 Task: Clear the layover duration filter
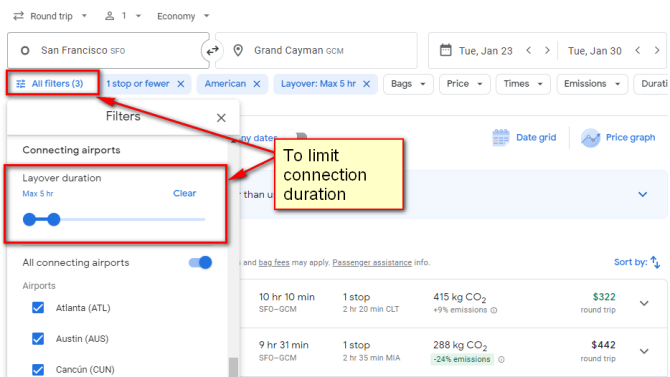[x=185, y=193]
